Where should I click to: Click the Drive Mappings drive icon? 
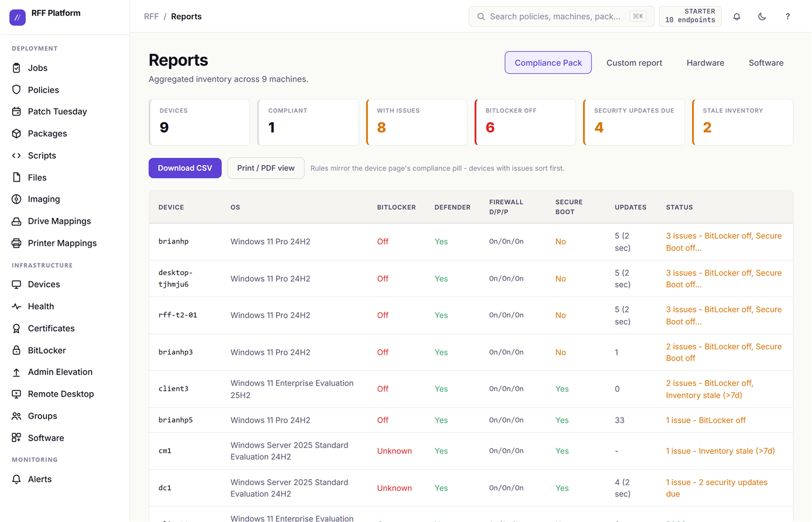point(16,221)
